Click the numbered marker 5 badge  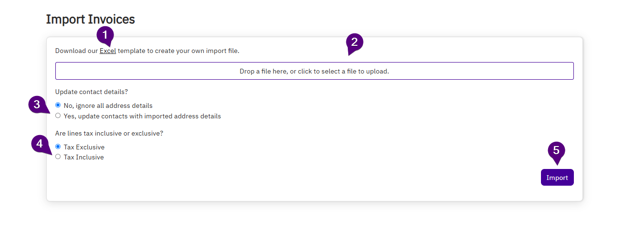(556, 151)
